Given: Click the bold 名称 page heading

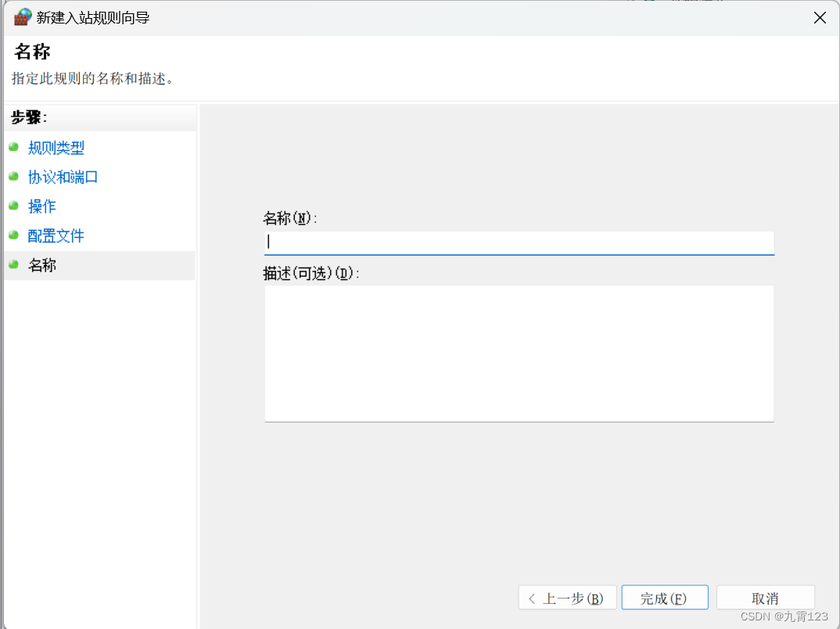Looking at the screenshot, I should click(x=32, y=52).
